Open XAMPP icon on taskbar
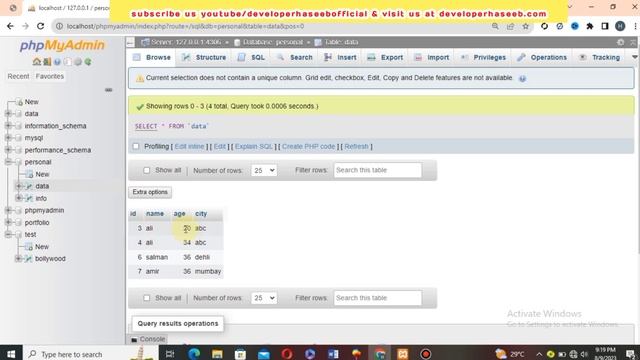640x360 pixels. click(402, 354)
